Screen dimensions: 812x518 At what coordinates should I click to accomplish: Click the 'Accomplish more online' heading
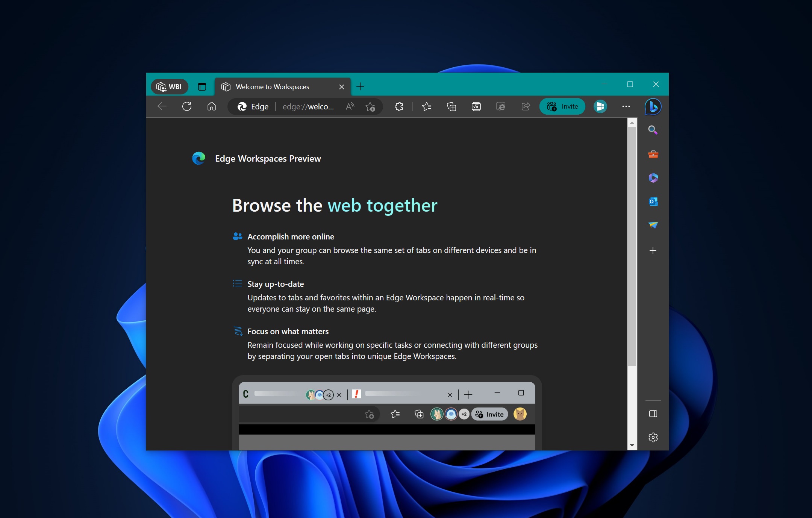pos(291,237)
